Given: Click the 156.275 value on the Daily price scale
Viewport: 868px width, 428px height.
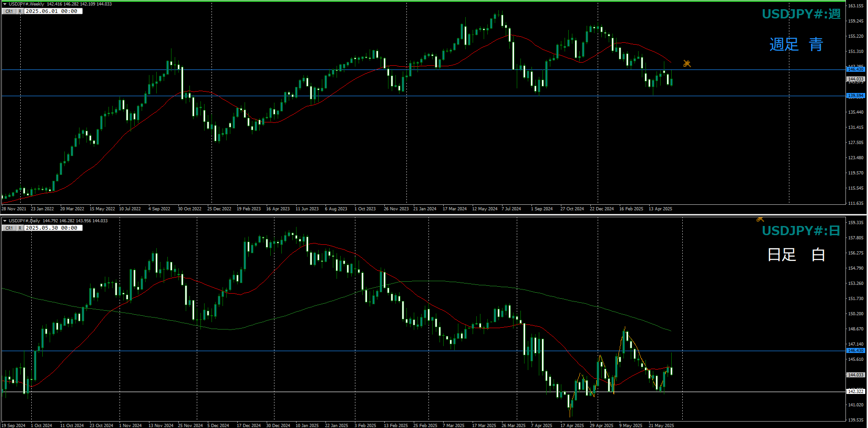Looking at the screenshot, I should pos(856,253).
